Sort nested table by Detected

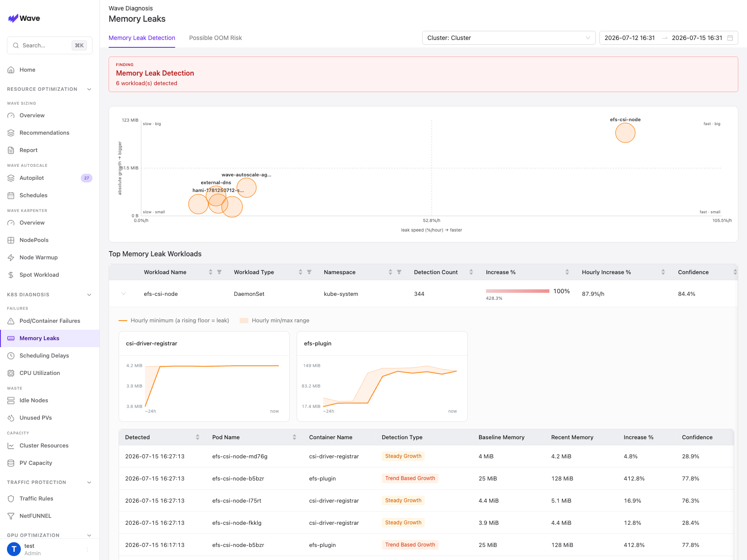point(198,437)
